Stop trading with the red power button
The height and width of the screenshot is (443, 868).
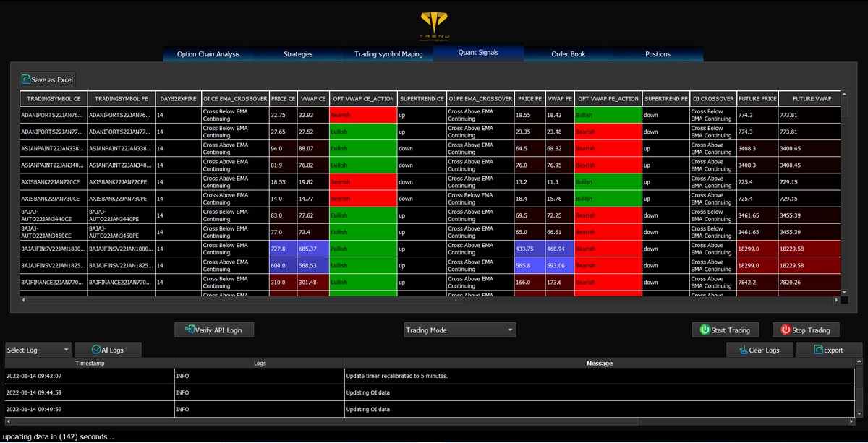pos(806,330)
